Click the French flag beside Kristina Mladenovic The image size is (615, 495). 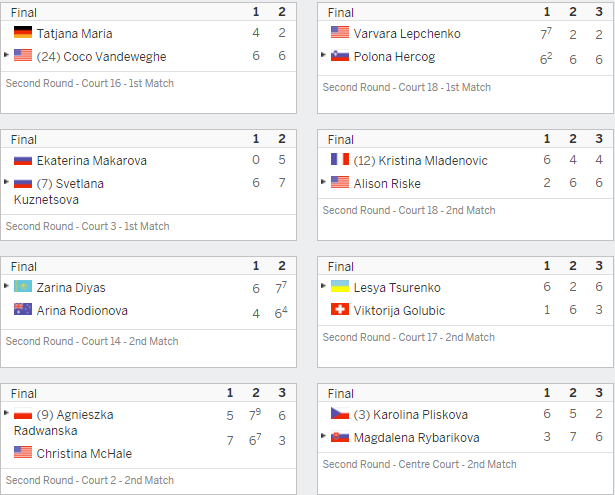340,159
